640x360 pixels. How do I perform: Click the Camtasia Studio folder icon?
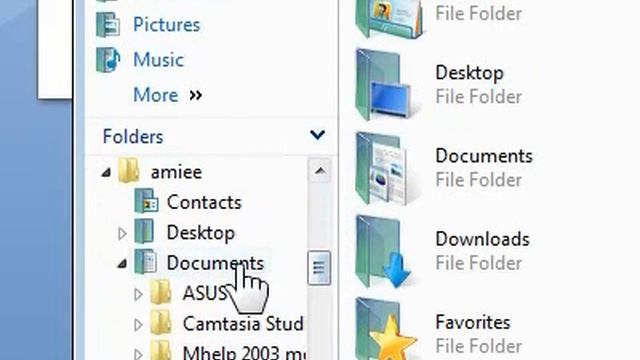pos(161,322)
